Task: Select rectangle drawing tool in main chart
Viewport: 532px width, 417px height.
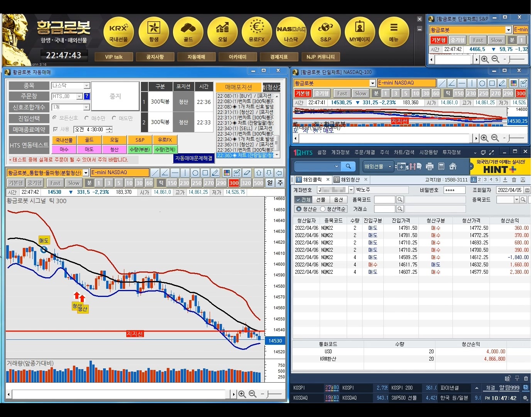Action: (x=205, y=173)
